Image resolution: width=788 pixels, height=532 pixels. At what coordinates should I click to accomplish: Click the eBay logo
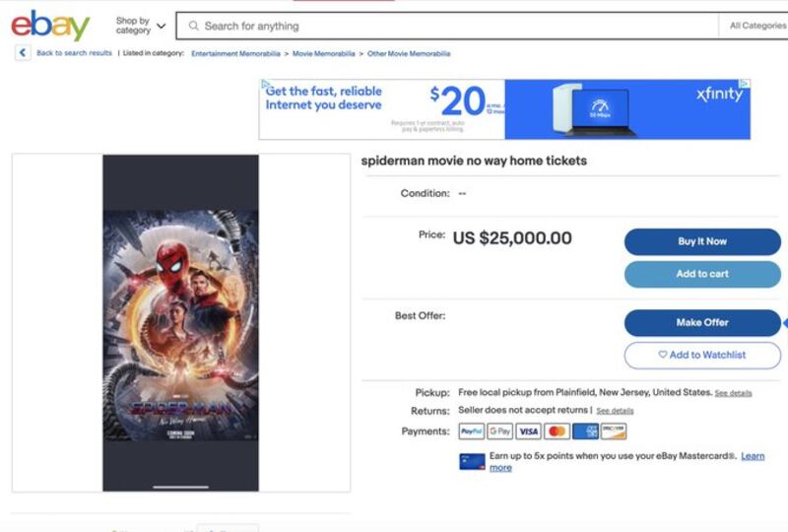(x=50, y=26)
